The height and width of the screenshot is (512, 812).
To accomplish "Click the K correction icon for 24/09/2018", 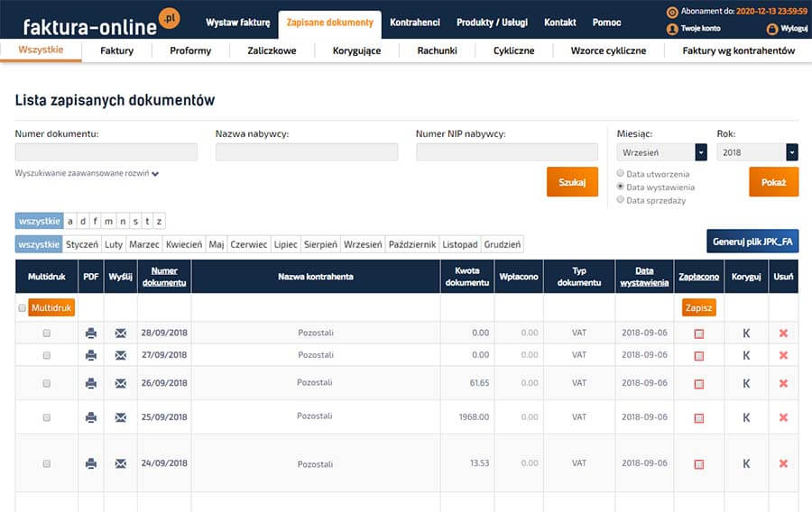I will [x=746, y=463].
